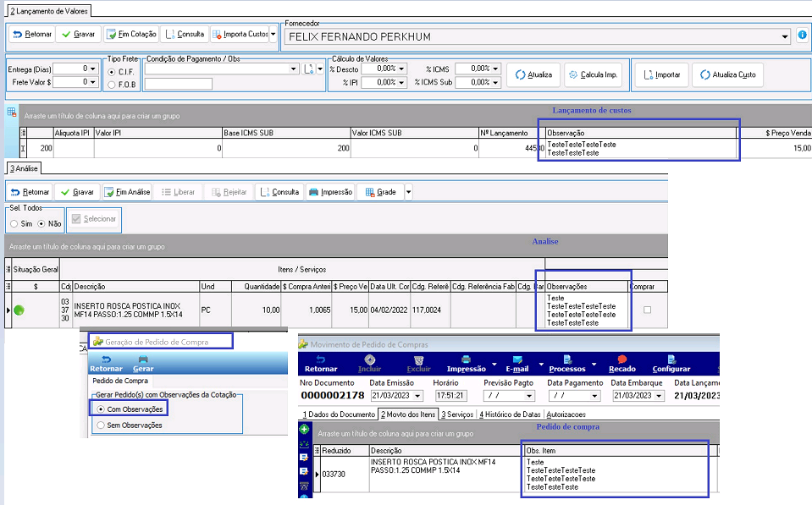Viewport: 812px width, 505px height.
Task: Click the blue info icon beside Fornecedor
Action: 802,35
